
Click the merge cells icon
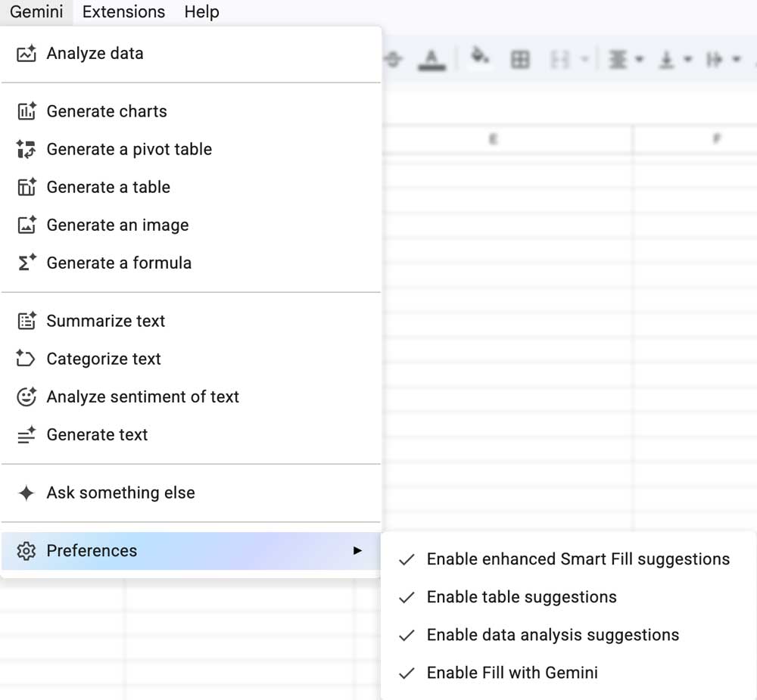(x=559, y=60)
